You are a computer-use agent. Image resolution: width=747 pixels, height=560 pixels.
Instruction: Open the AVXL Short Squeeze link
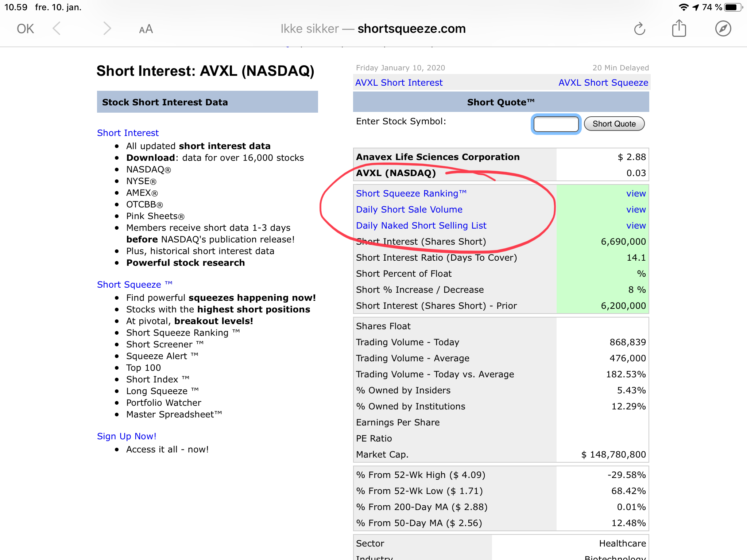(x=603, y=83)
